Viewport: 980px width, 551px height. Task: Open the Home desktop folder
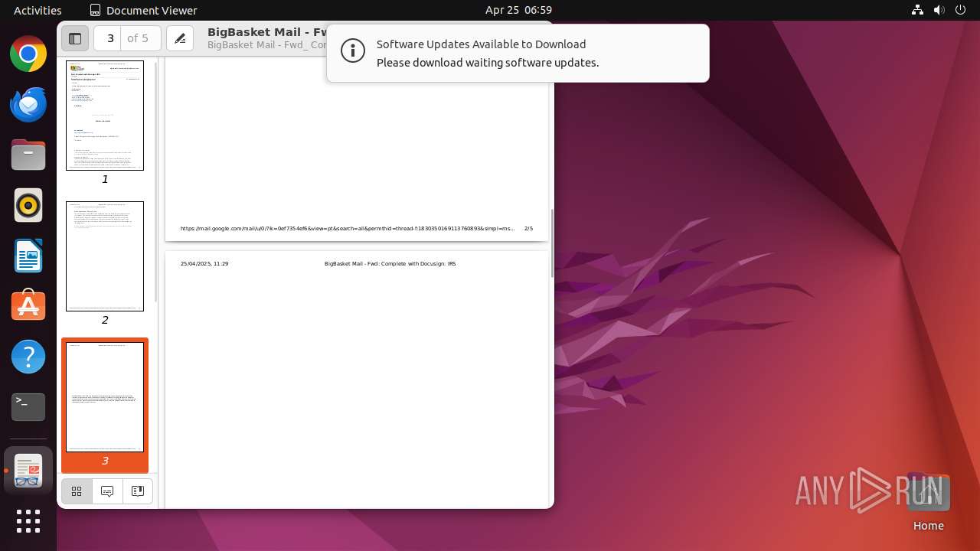coord(928,503)
